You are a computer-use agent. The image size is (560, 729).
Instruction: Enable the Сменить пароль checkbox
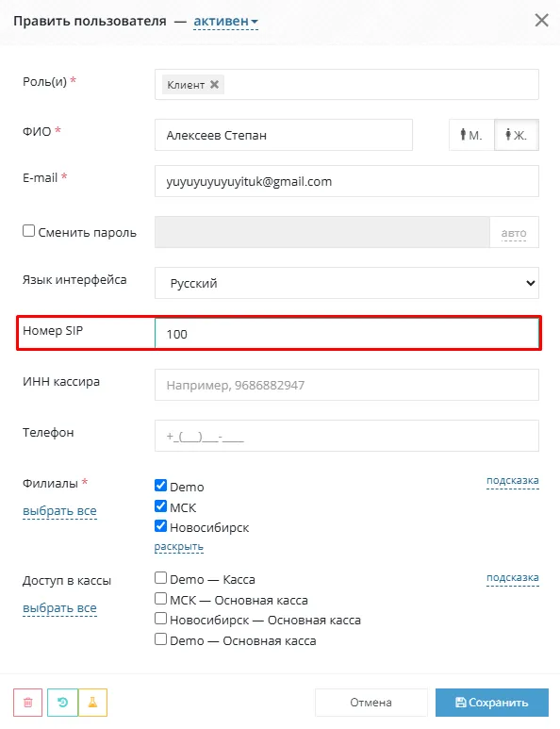click(x=29, y=231)
